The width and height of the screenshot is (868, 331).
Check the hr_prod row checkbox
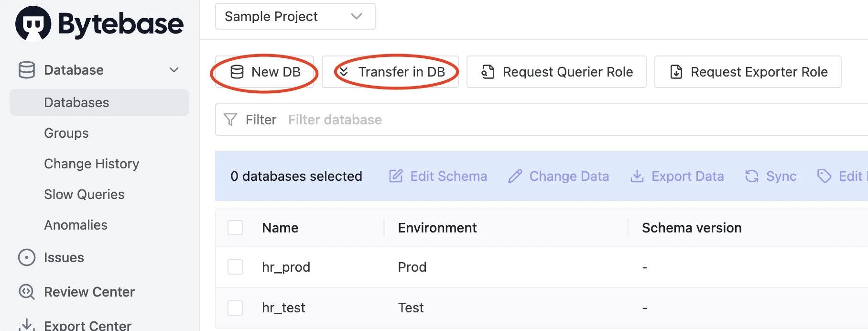[235, 267]
